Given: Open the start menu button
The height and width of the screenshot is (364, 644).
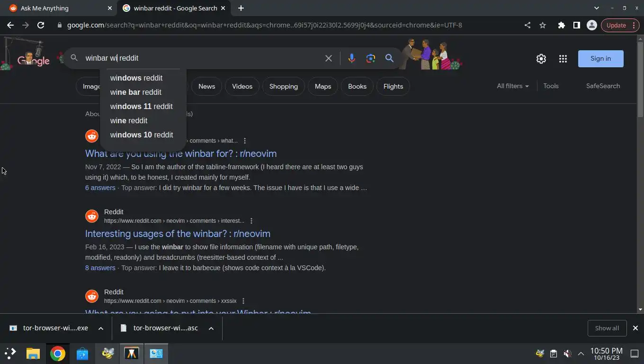Looking at the screenshot, I should tap(10, 354).
